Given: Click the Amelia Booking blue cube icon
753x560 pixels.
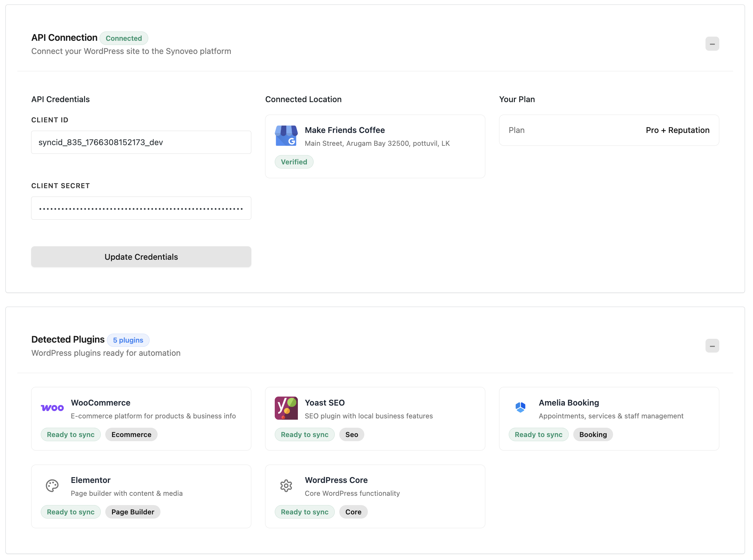Looking at the screenshot, I should (x=520, y=407).
